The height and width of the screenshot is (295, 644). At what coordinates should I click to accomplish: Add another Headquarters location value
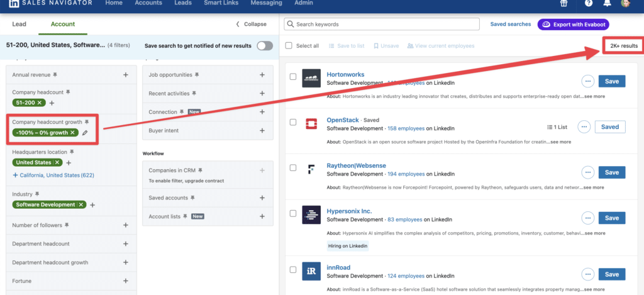coord(69,163)
